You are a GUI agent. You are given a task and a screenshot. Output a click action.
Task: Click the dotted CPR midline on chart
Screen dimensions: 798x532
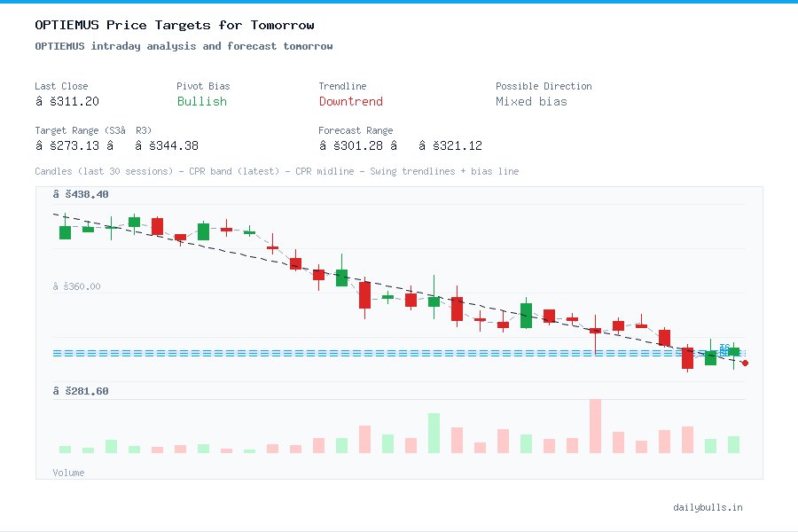[355, 352]
